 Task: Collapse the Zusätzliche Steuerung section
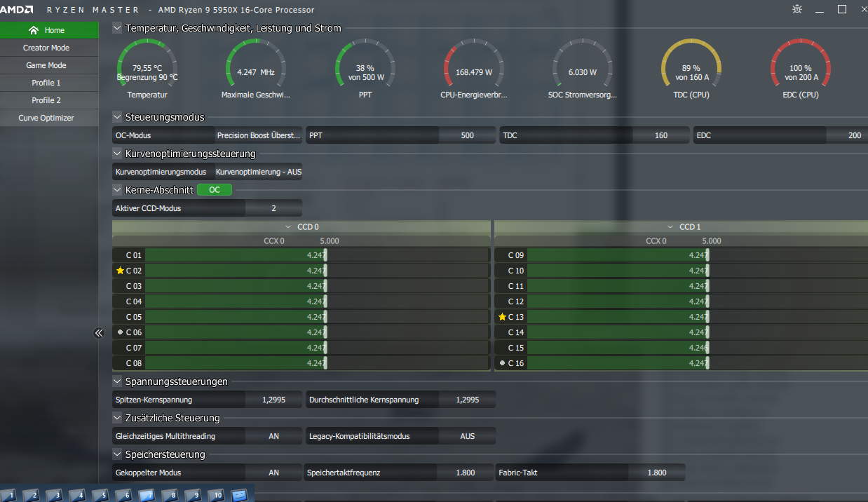pyautogui.click(x=117, y=418)
